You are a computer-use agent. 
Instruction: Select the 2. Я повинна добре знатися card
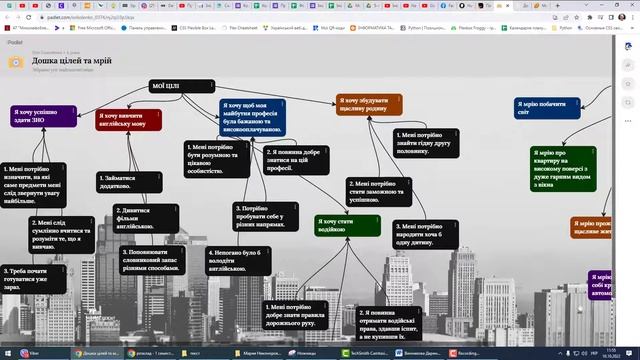[296, 160]
